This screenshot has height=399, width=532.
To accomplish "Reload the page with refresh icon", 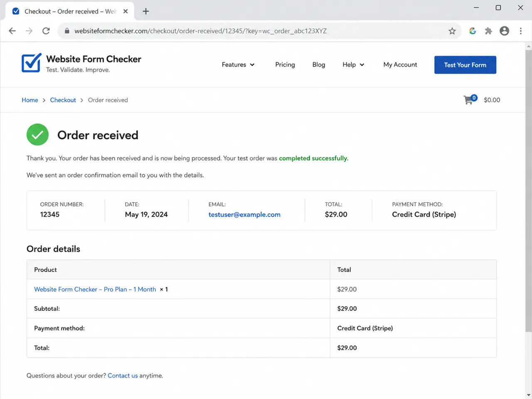I will click(x=46, y=31).
